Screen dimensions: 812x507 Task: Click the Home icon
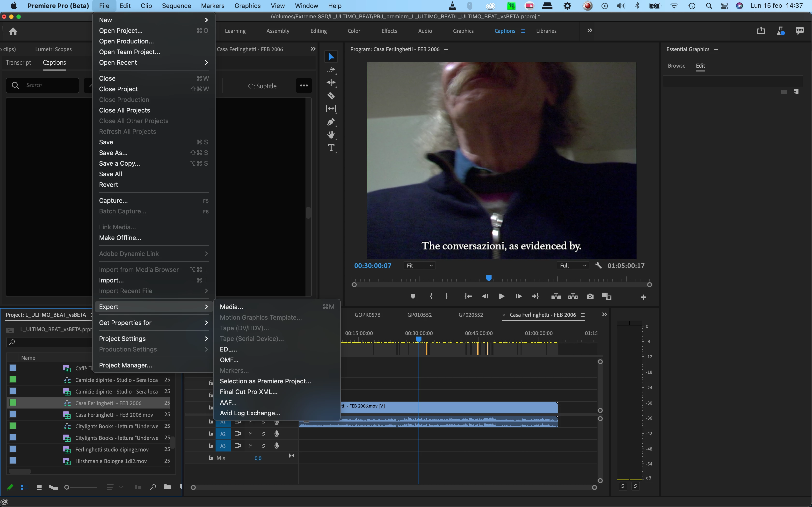click(x=13, y=31)
